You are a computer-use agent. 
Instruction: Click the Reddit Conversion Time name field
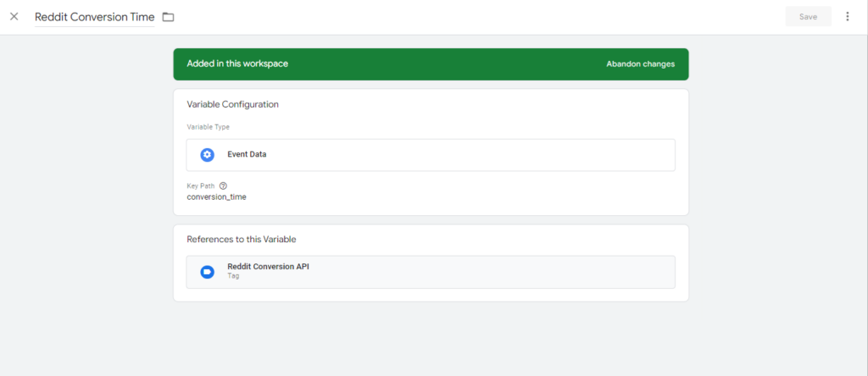[94, 17]
